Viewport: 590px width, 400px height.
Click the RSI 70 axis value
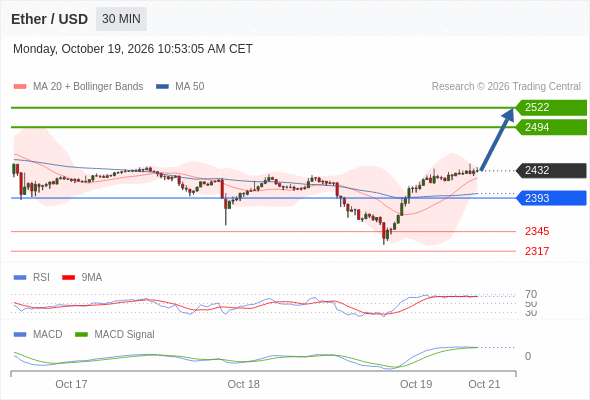click(531, 294)
